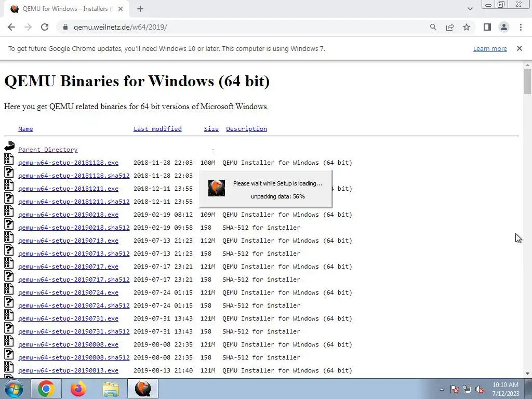Download qemu-w64-setup-20181211.exe

tap(68, 189)
